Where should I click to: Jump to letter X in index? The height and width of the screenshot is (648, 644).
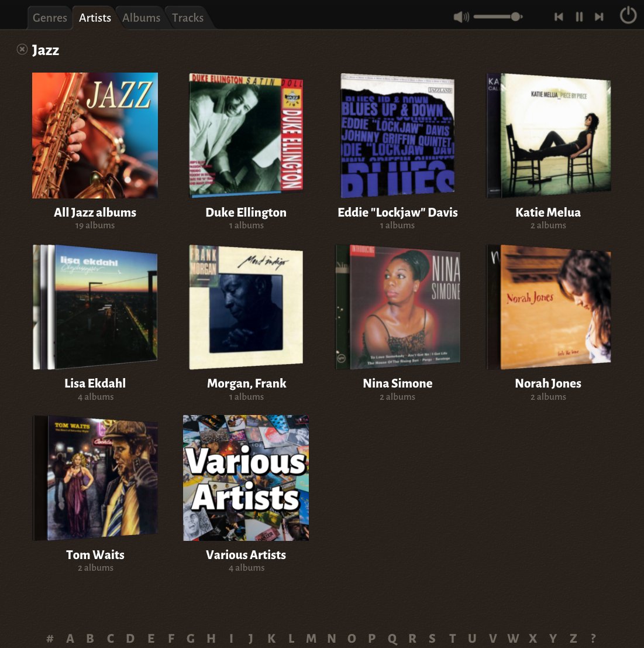pos(532,639)
